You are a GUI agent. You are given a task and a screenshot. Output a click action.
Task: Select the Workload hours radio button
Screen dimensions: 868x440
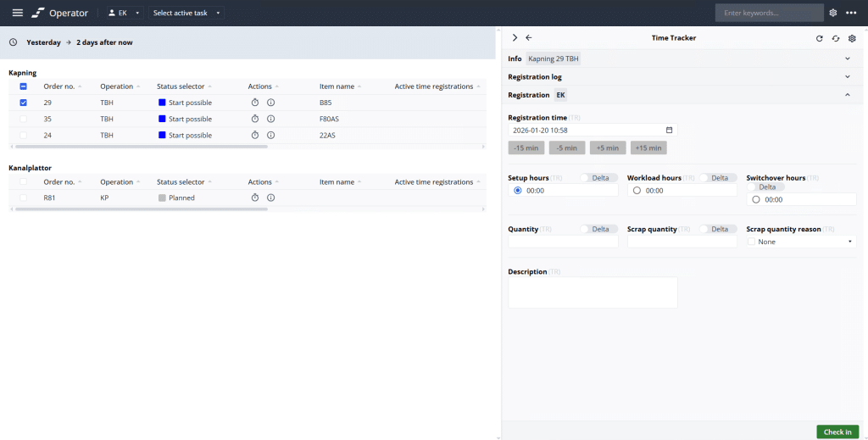point(637,191)
